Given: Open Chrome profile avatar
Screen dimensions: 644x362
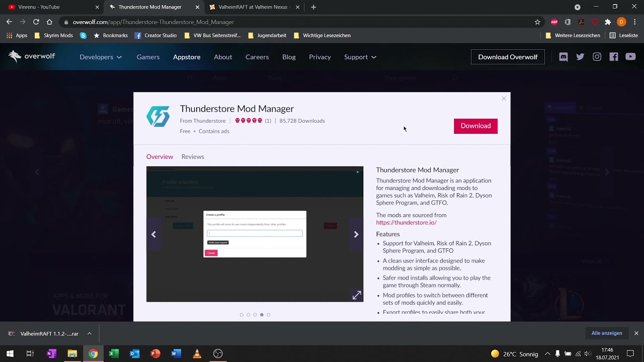Looking at the screenshot, I should 621,22.
